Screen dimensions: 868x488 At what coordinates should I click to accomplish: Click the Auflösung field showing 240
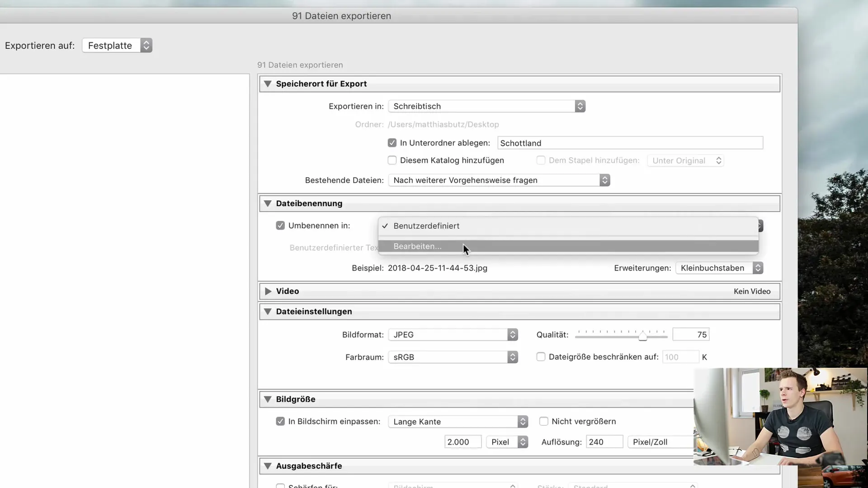tap(604, 442)
